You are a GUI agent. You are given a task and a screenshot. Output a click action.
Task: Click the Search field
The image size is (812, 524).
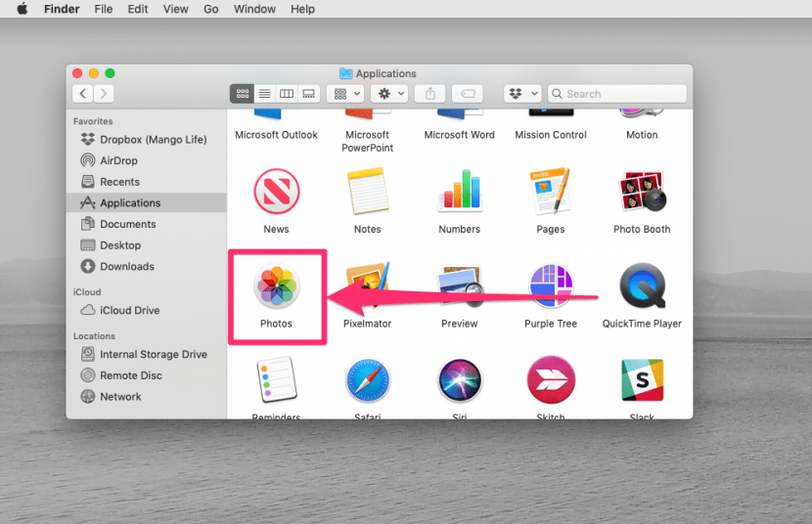pyautogui.click(x=617, y=94)
